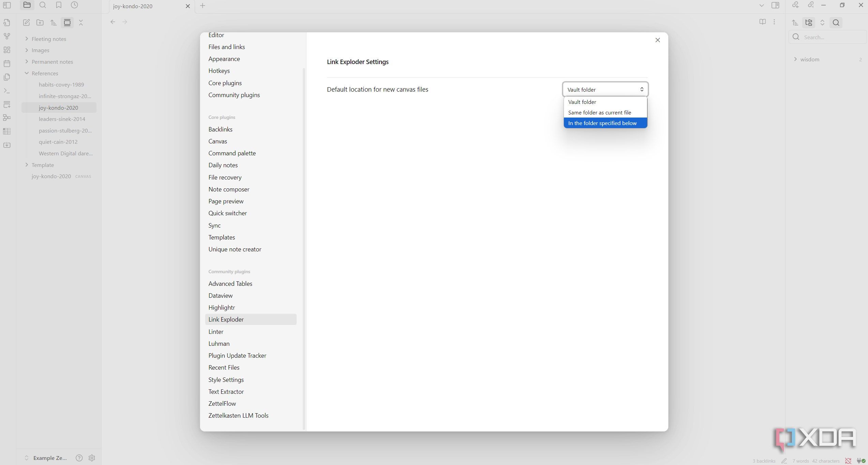Screen dimensions: 868x465
Task: Choose In the folder specified below
Action: click(x=605, y=123)
